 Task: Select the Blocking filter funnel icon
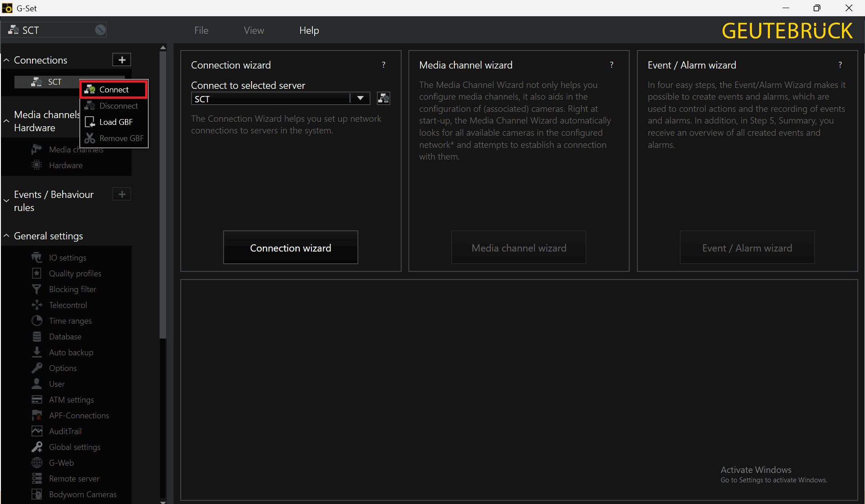coord(37,289)
